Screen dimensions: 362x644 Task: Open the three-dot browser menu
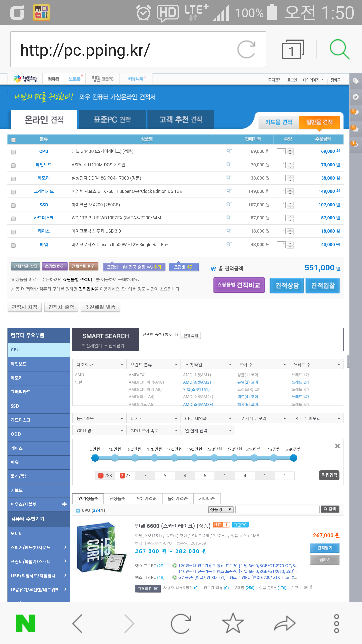336,623
